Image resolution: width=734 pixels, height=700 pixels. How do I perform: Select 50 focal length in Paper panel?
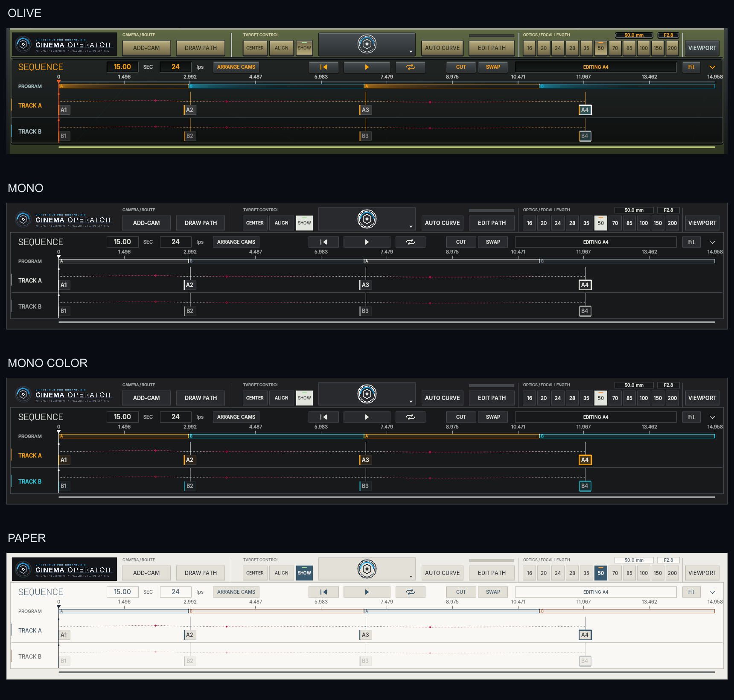click(601, 573)
